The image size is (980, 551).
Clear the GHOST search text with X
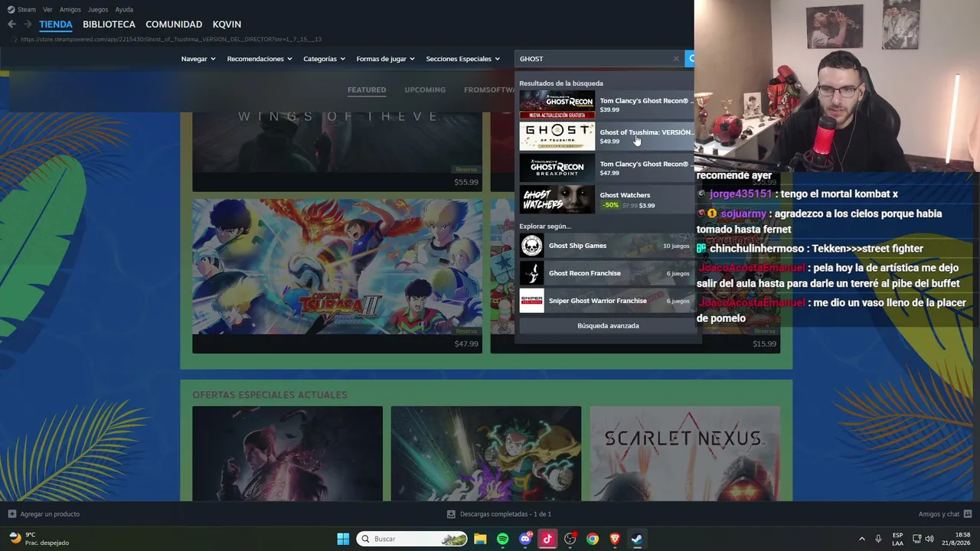tap(676, 59)
